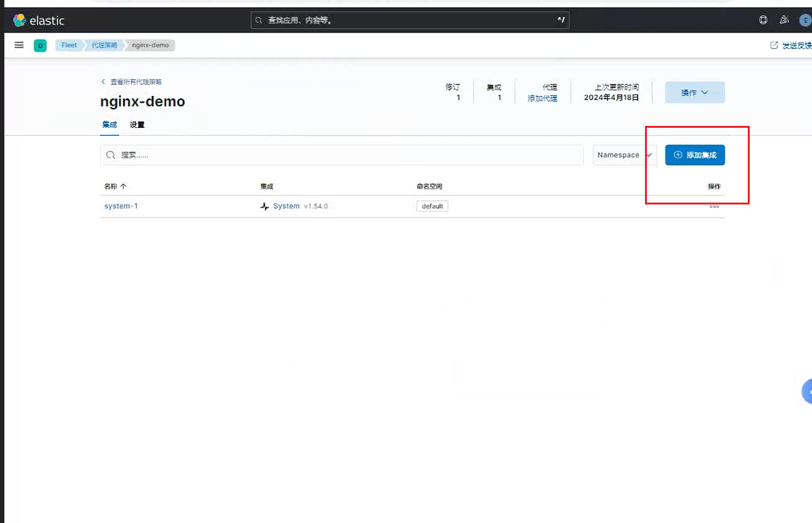Screen dimensions: 812x523
Task: Focus the integrations search field
Action: 342,155
